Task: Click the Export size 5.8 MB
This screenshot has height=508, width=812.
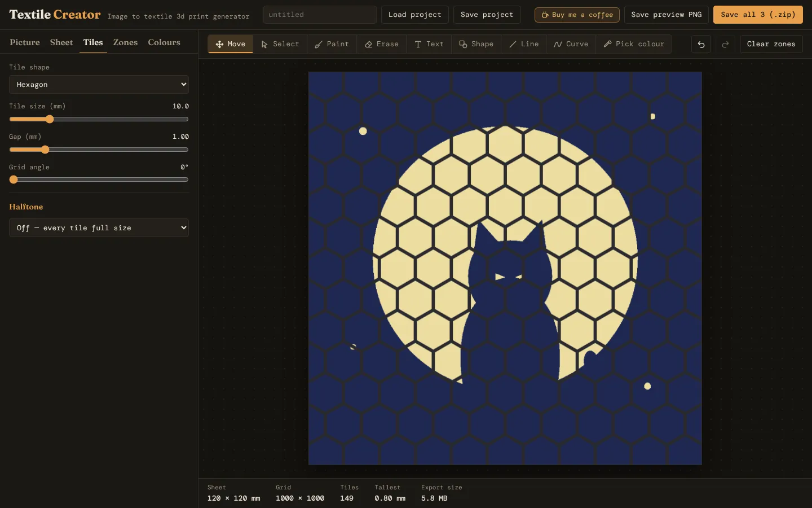Action: tap(434, 498)
